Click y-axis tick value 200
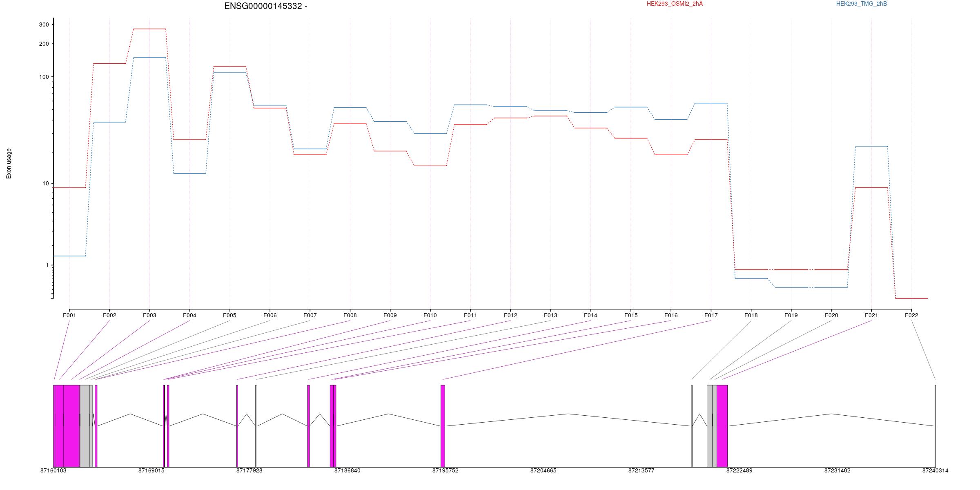 (44, 44)
